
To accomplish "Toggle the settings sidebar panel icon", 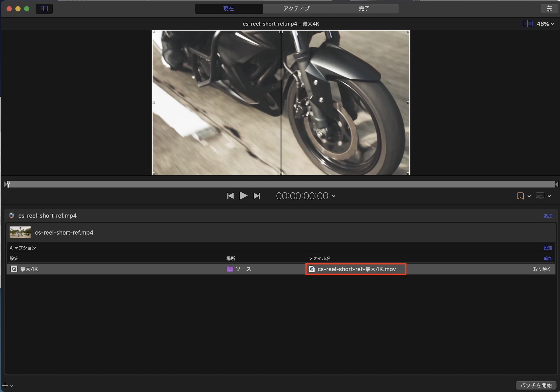I will [x=44, y=9].
